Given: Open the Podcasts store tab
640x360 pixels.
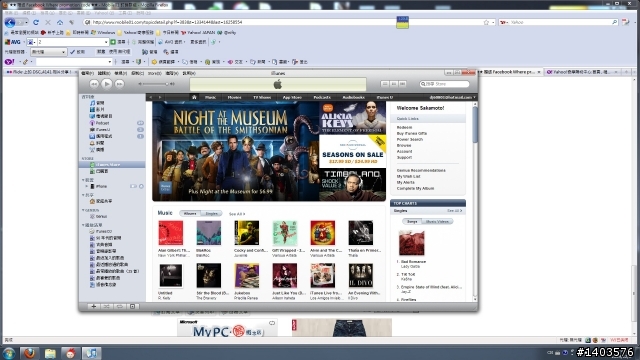Looking at the screenshot, I should 322,97.
